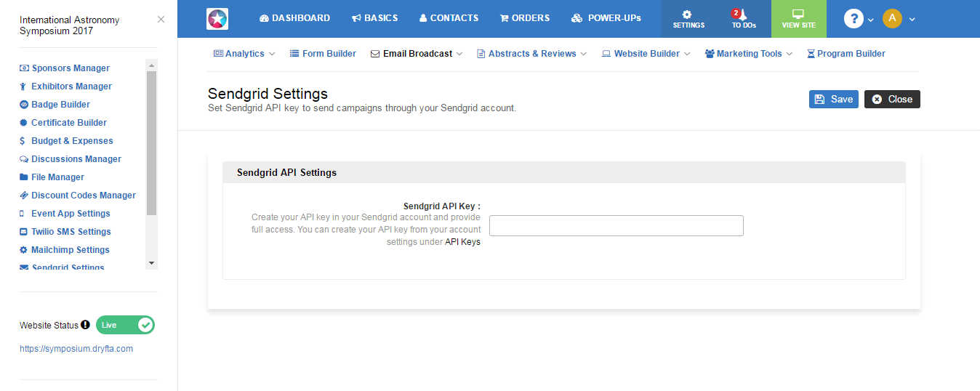Follow the API Keys link
The width and height of the screenshot is (980, 391).
pyautogui.click(x=462, y=242)
